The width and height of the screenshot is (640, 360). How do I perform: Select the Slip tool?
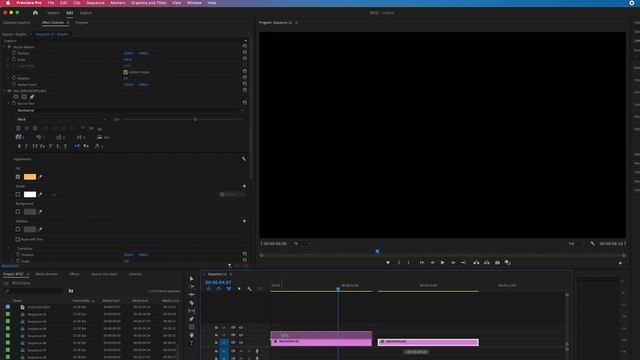click(191, 311)
